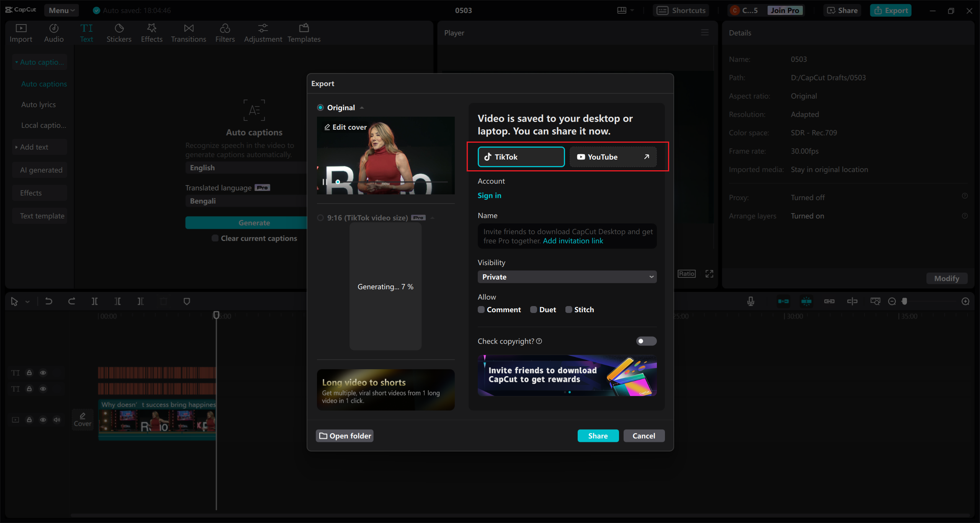This screenshot has width=980, height=523.
Task: Open the select tool dropdown arrow
Action: coord(28,302)
